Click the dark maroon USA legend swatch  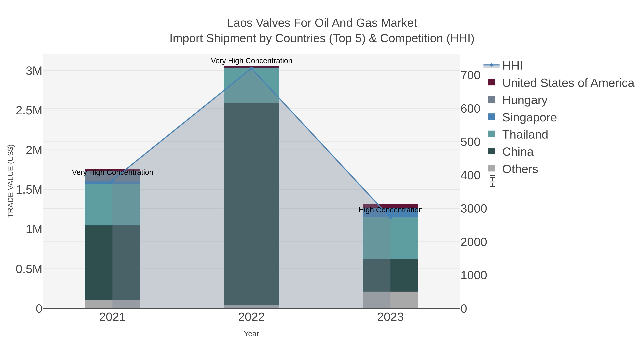pos(492,82)
